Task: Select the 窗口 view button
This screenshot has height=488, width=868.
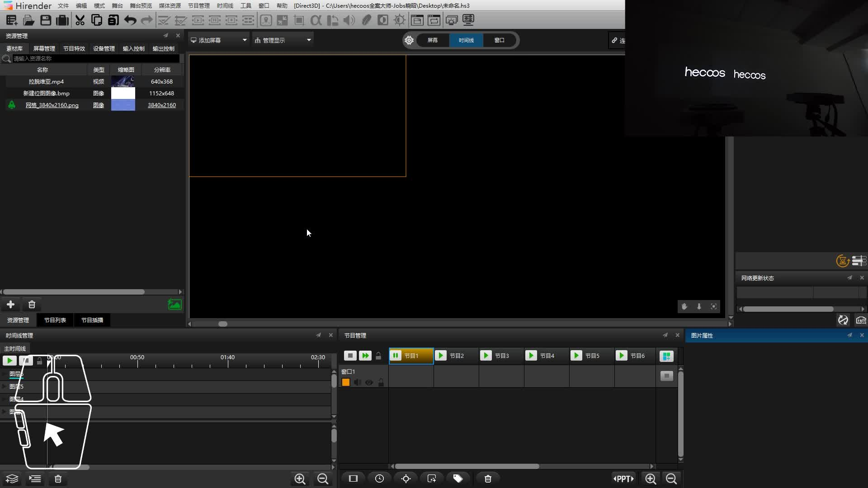Action: [x=499, y=40]
